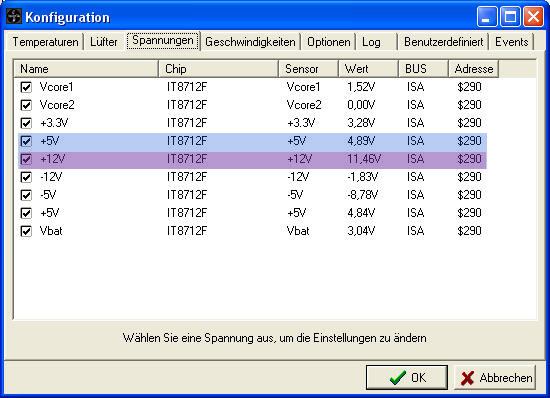Image resolution: width=550 pixels, height=398 pixels.
Task: Toggle the +12V row checkbox
Action: (26, 159)
